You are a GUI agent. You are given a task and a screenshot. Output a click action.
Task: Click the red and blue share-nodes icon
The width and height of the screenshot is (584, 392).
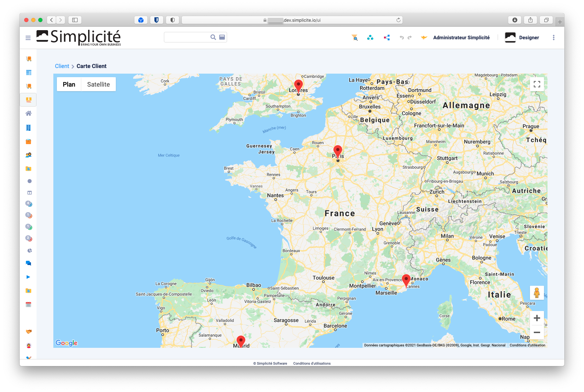(387, 38)
